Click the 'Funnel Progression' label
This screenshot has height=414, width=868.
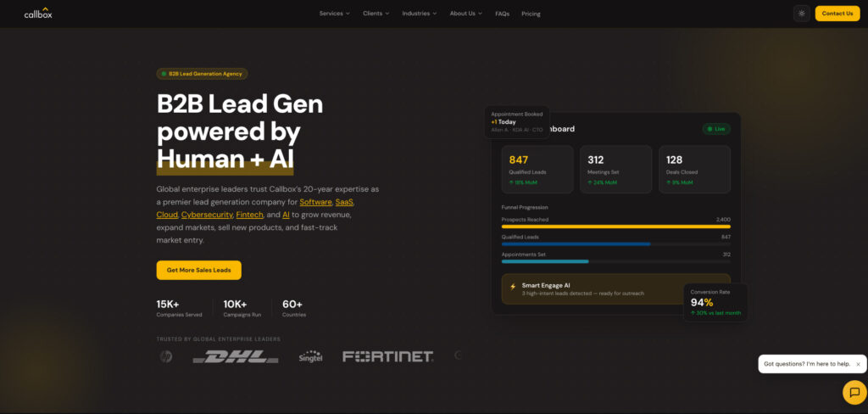(524, 207)
